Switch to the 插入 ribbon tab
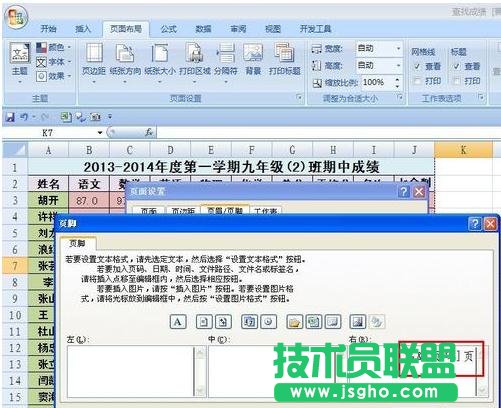501x408 pixels. click(83, 29)
